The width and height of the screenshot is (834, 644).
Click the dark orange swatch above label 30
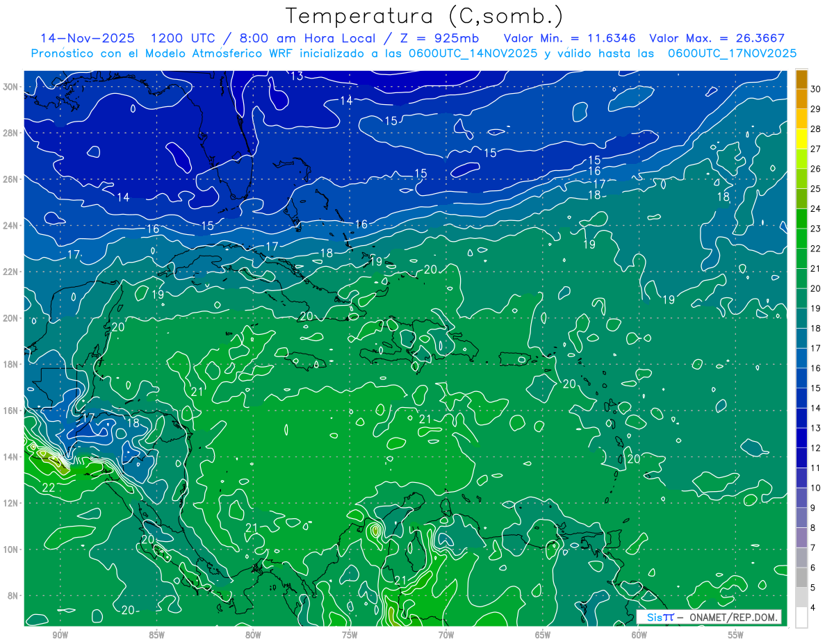pyautogui.click(x=801, y=79)
